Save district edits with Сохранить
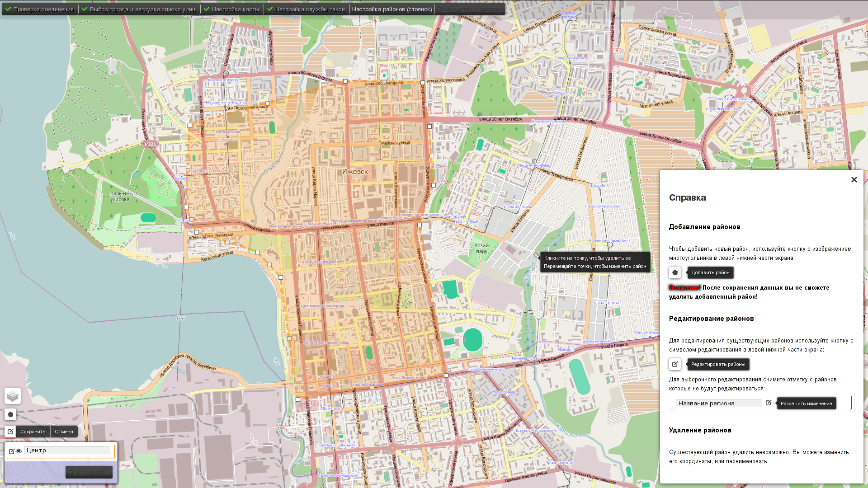The width and height of the screenshot is (868, 488). 33,432
